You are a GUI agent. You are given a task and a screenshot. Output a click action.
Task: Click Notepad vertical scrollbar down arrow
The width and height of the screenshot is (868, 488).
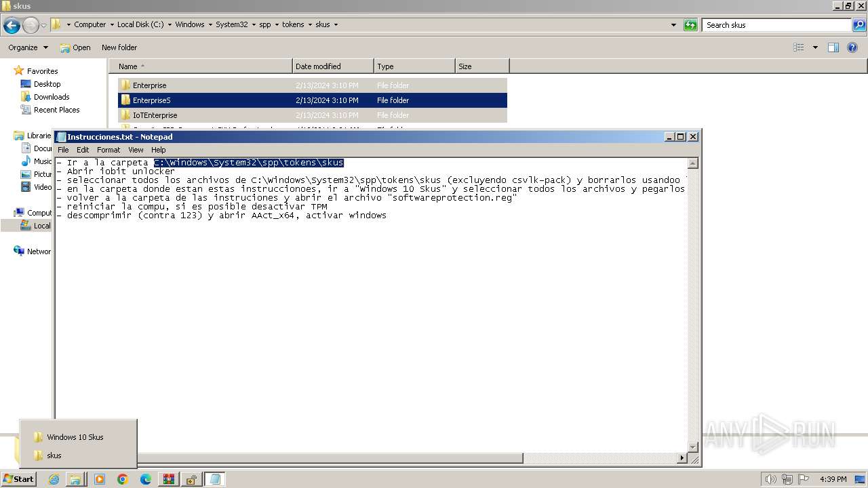point(693,447)
